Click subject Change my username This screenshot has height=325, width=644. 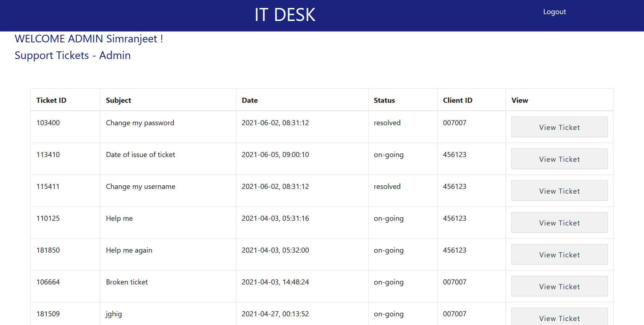click(x=140, y=186)
